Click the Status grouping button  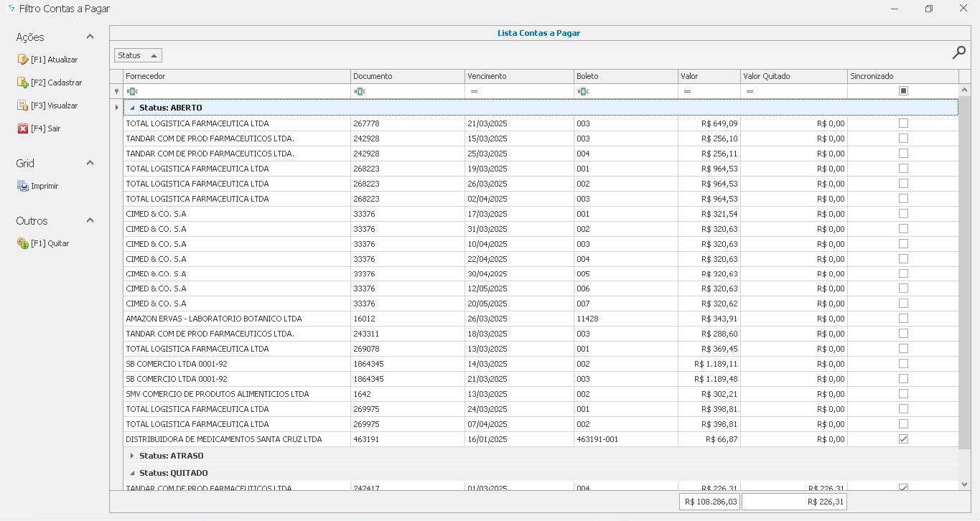point(138,55)
